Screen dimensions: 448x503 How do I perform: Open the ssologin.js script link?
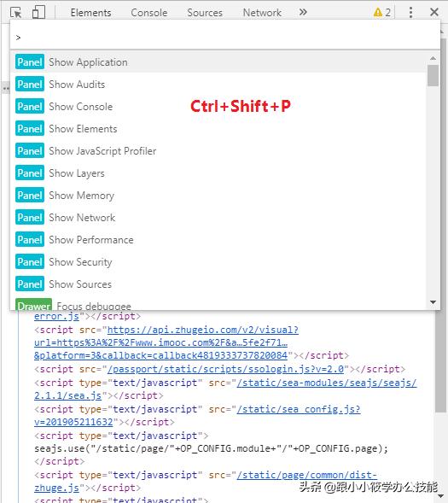[225, 369]
